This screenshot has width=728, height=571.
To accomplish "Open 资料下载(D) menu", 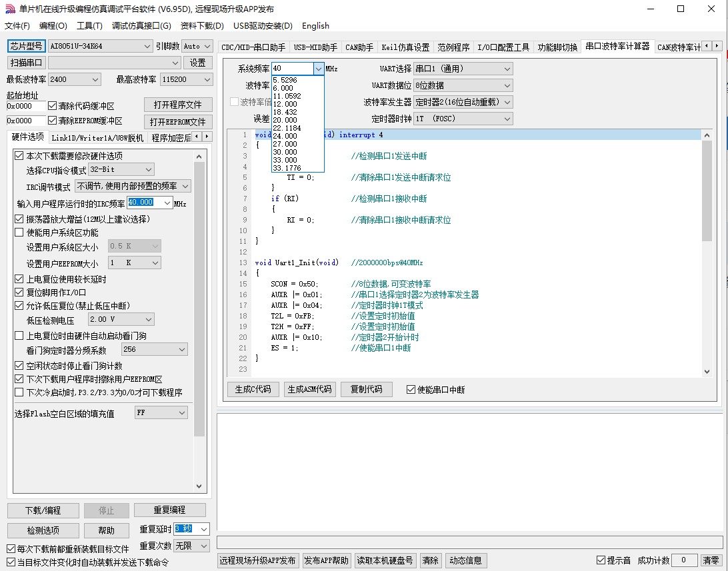I will point(202,26).
